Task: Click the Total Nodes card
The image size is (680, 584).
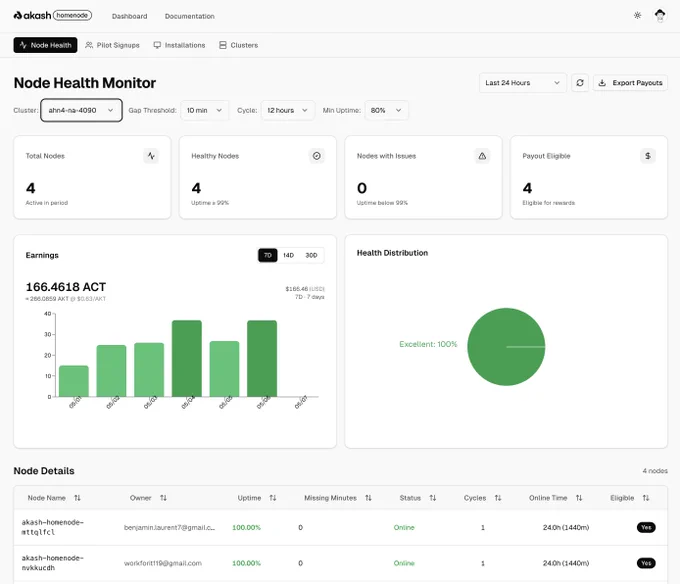Action: coord(92,177)
